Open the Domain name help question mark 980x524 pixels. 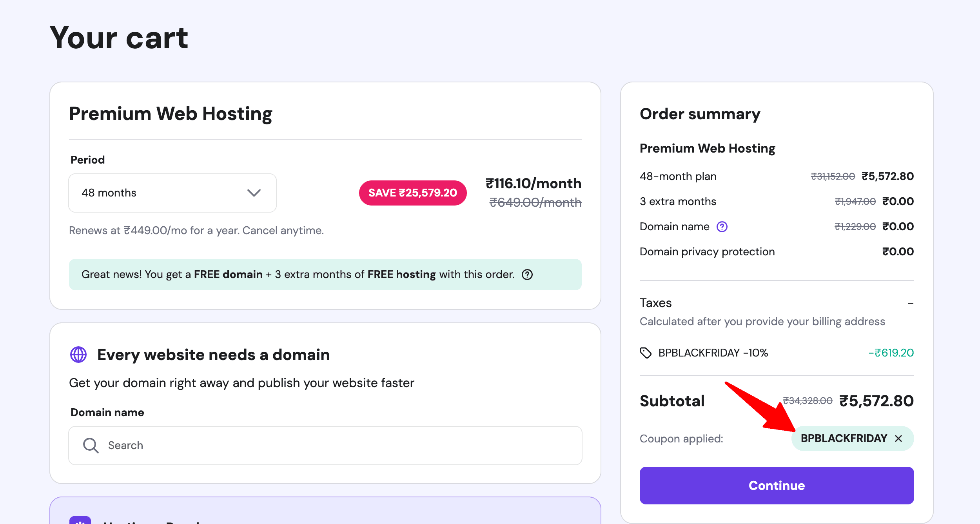tap(722, 226)
